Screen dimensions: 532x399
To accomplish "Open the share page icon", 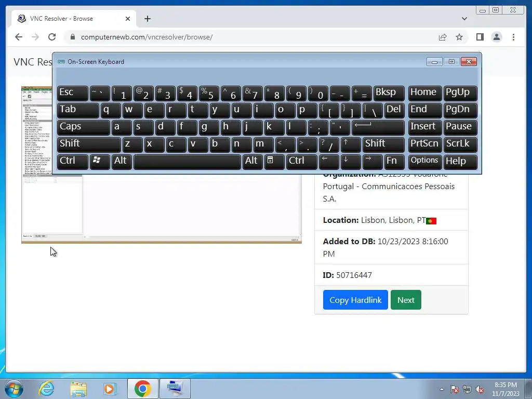I will tap(443, 37).
